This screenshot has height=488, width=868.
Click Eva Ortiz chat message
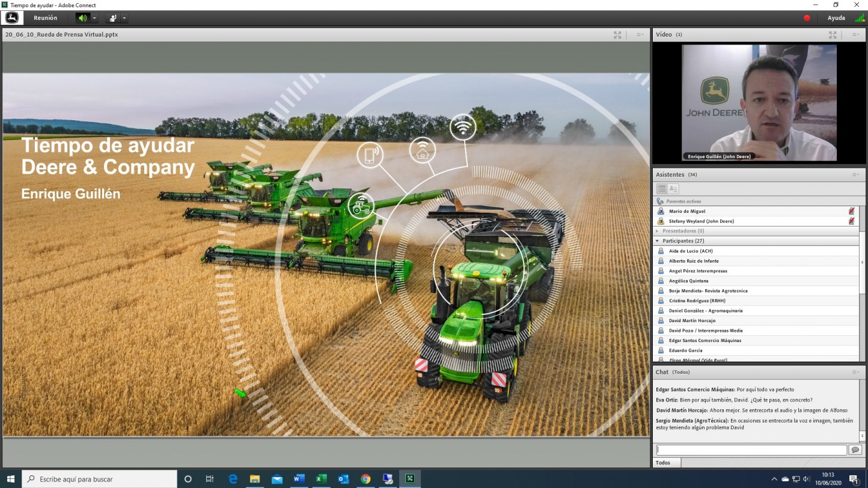(734, 400)
